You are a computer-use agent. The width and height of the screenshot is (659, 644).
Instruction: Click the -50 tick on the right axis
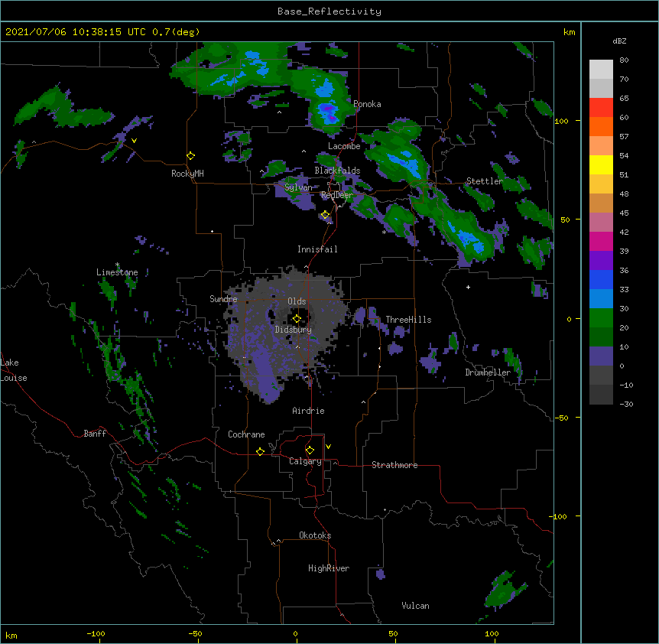(561, 418)
